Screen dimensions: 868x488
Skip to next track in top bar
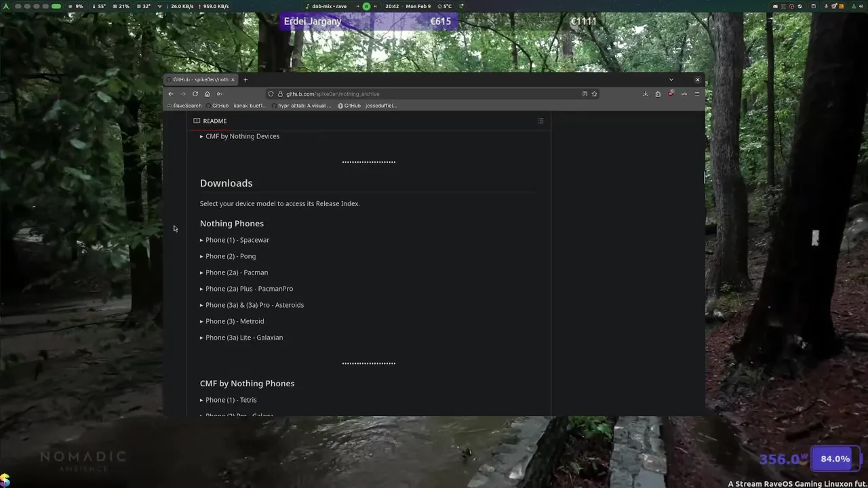pos(376,6)
